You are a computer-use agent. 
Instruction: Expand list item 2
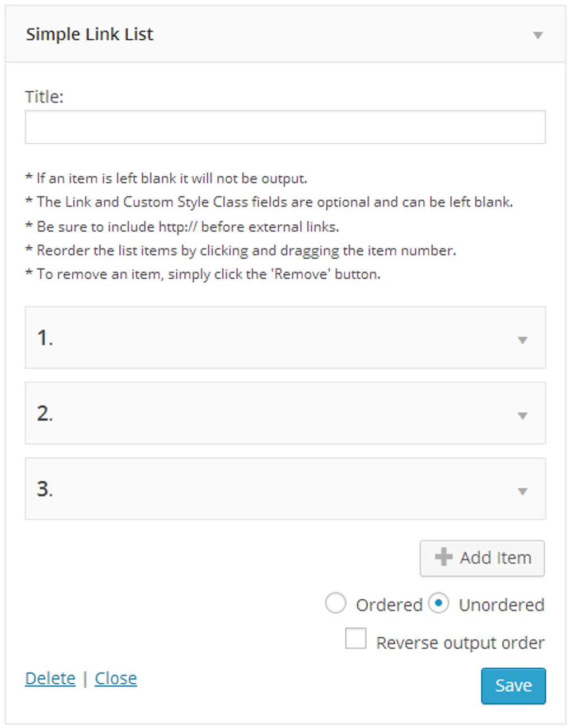(522, 415)
